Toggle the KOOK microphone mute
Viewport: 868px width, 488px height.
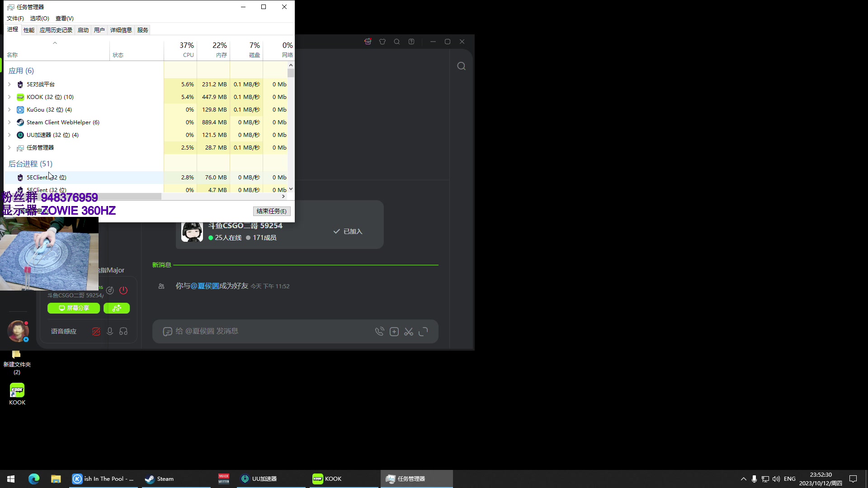(x=110, y=332)
